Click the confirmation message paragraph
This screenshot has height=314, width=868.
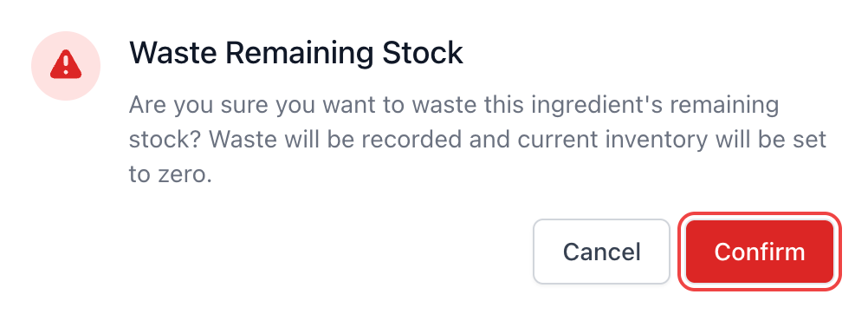coord(477,140)
